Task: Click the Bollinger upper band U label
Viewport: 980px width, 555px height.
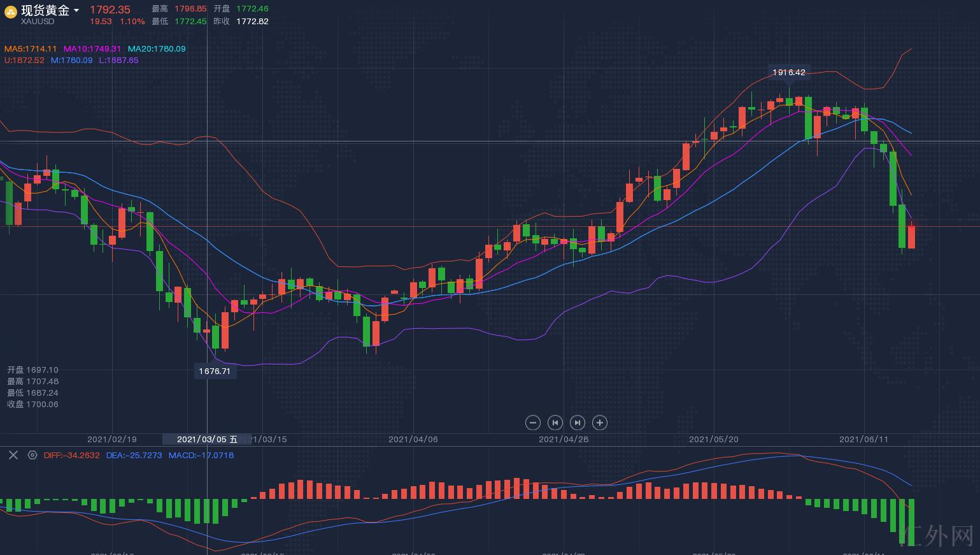Action: [24, 61]
